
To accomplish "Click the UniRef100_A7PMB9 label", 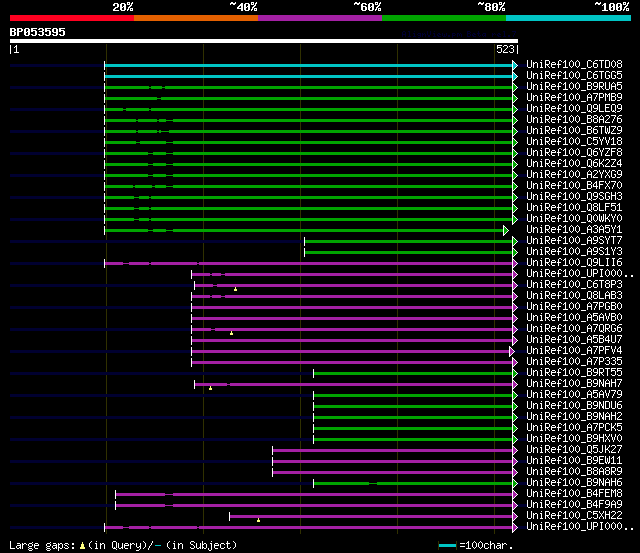I will point(574,98).
